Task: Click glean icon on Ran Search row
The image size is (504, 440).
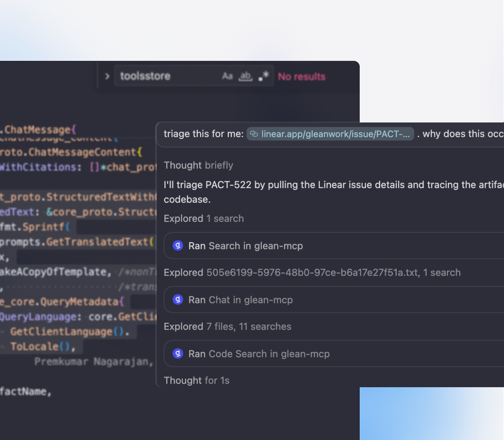Action: pos(178,245)
